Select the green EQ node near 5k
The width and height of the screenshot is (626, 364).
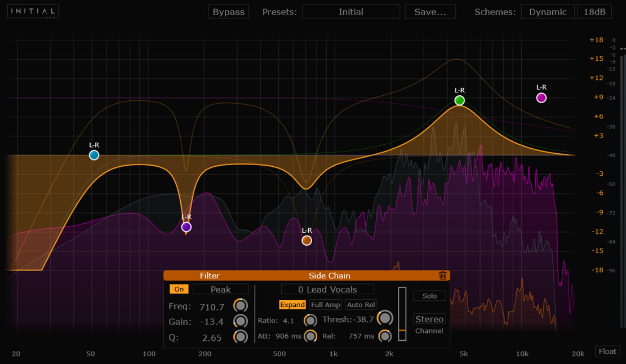[460, 100]
